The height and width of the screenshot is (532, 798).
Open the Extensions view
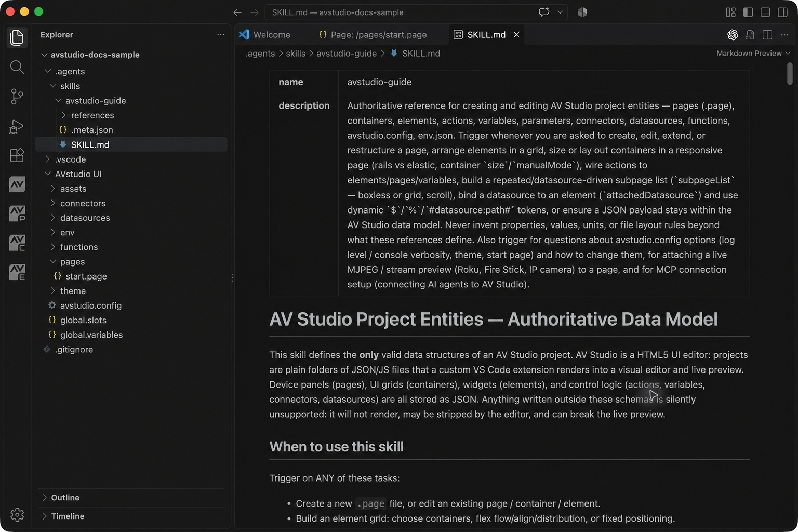tap(17, 155)
